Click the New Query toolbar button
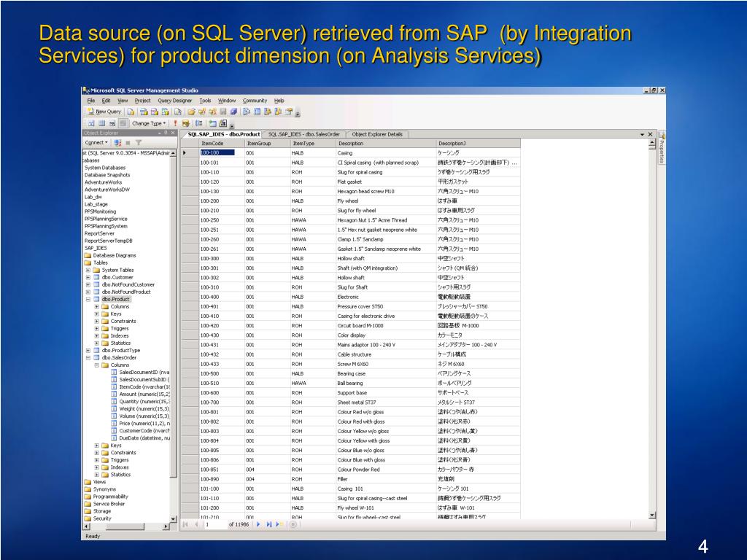This screenshot has height=560, width=747. [104, 112]
